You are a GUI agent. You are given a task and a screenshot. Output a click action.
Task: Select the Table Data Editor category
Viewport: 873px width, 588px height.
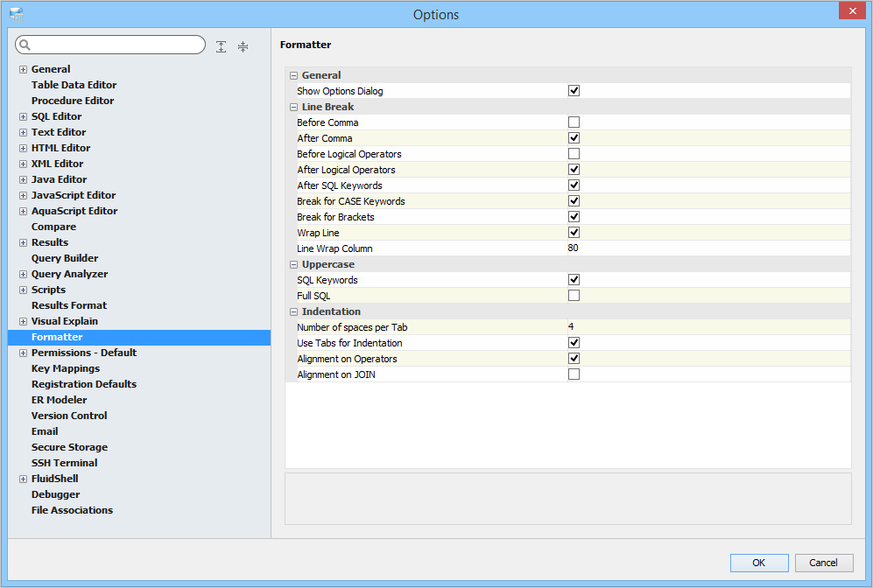point(74,85)
